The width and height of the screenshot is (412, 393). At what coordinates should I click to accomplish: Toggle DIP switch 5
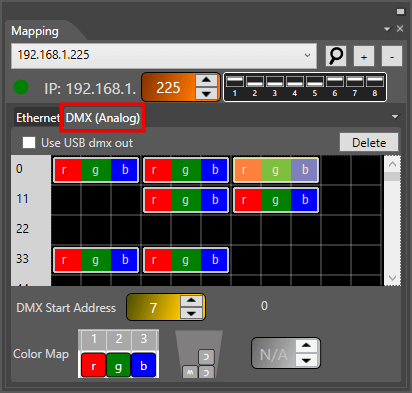(x=315, y=82)
